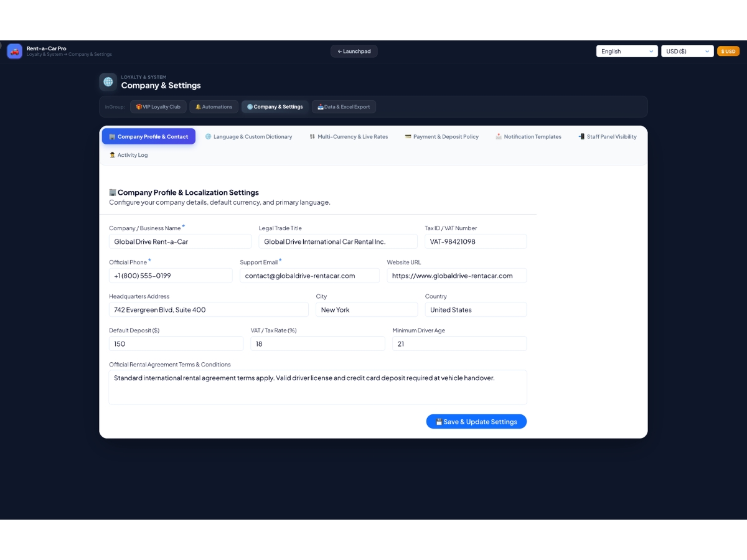Click the Minimum Driver Age field

[x=459, y=343]
